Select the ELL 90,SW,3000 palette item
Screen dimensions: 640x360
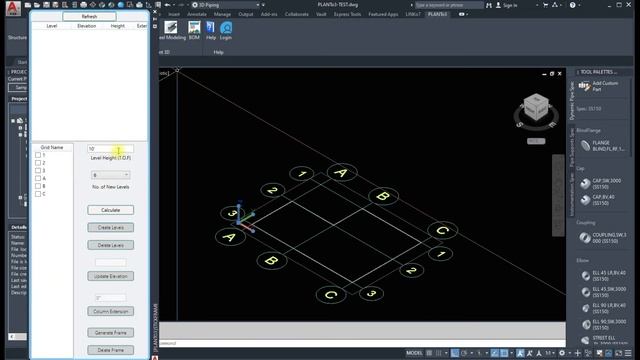[603, 324]
